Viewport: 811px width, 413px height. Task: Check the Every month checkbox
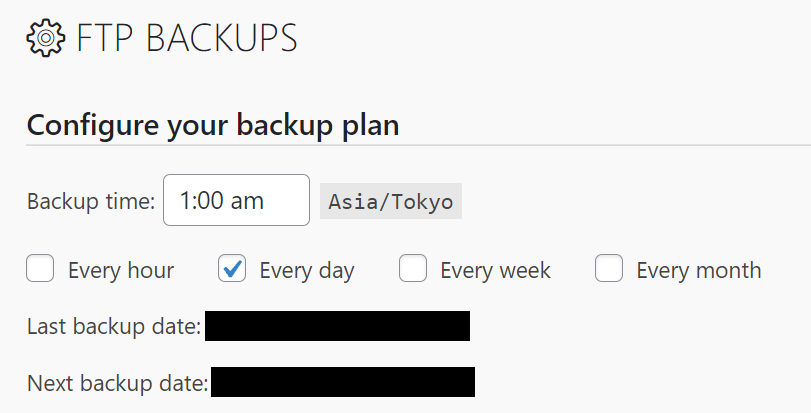609,268
